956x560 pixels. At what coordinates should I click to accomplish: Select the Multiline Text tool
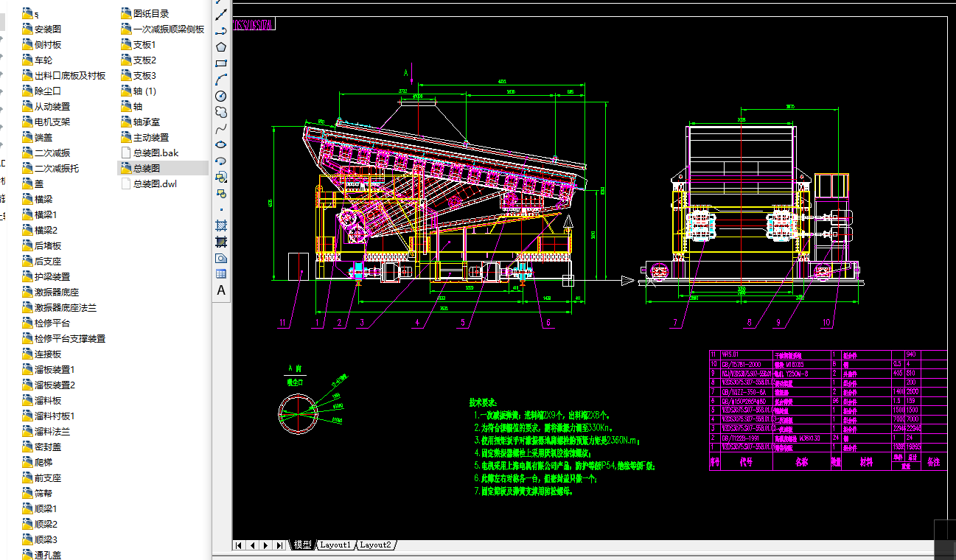220,290
